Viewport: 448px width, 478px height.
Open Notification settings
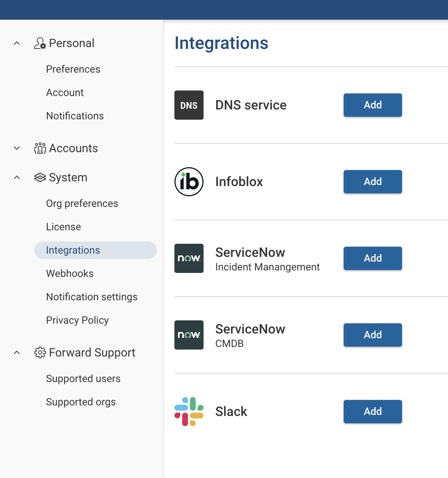coord(92,297)
